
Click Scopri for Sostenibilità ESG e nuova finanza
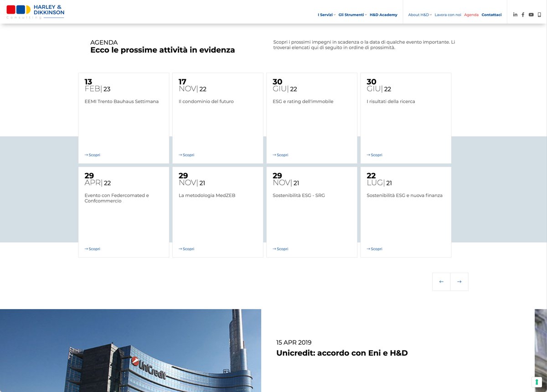[x=375, y=249]
